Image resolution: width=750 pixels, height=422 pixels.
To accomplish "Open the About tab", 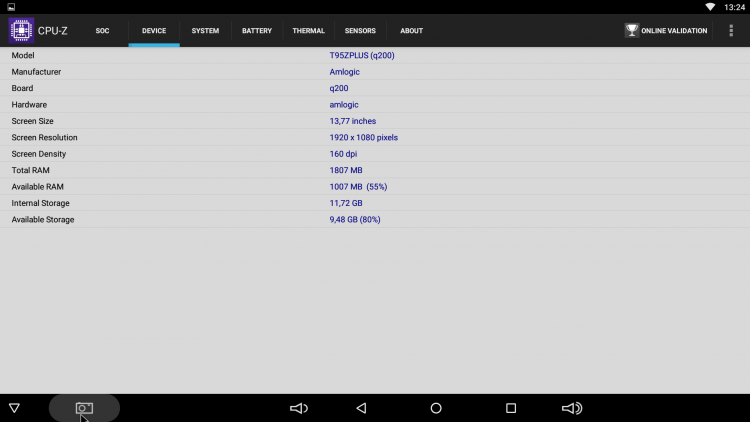I will [411, 31].
